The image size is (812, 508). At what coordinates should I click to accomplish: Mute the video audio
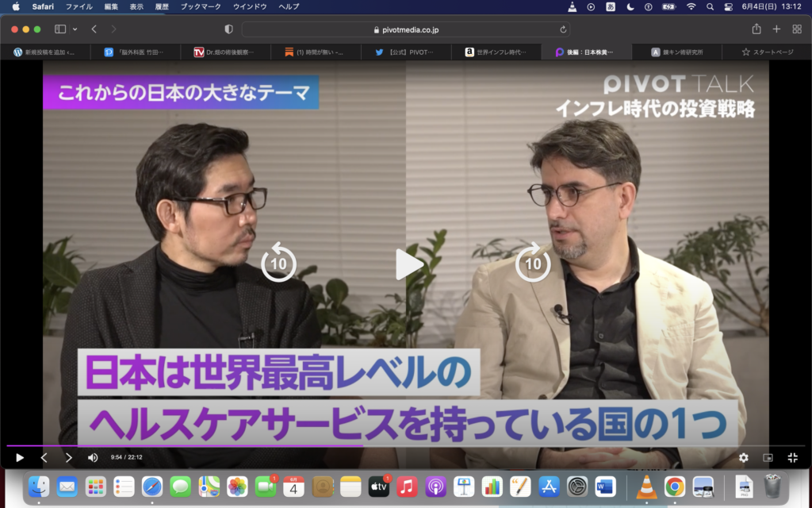click(x=91, y=458)
